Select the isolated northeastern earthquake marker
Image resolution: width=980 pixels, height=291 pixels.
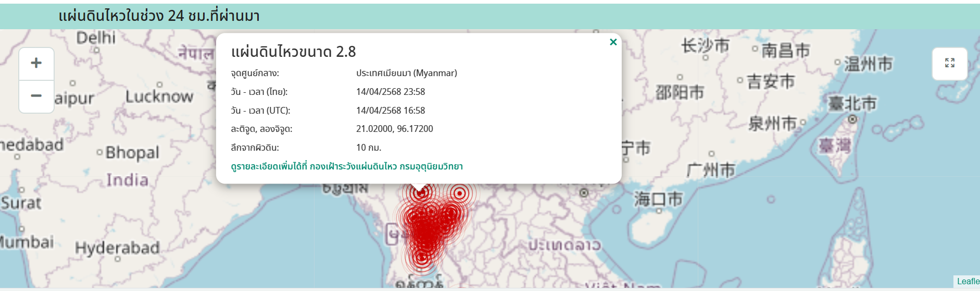coord(459,193)
